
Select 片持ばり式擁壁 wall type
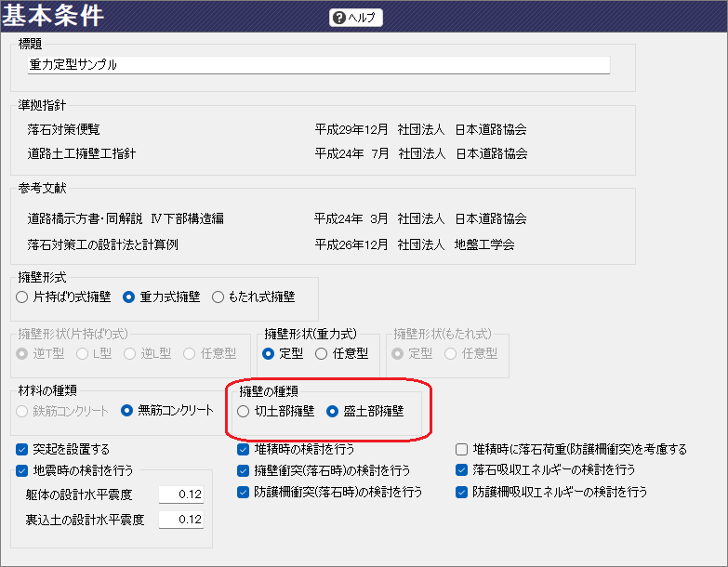point(23,297)
